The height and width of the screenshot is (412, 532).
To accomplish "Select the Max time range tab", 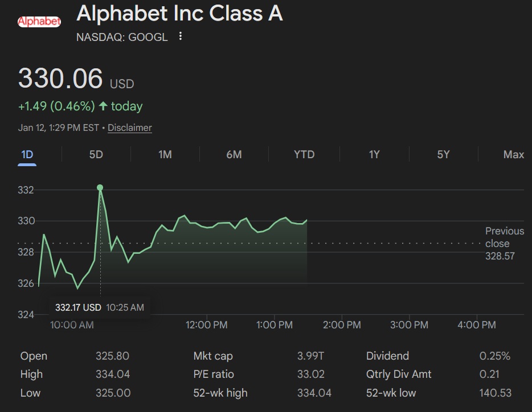I will coord(513,154).
